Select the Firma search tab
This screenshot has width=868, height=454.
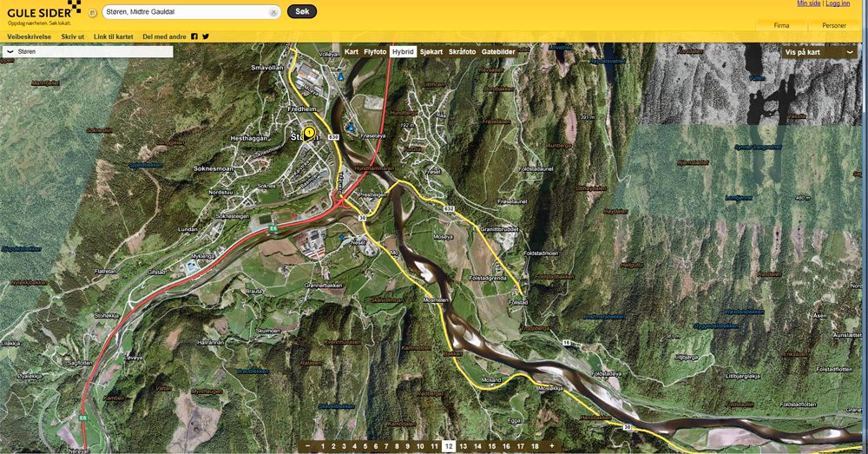coord(781,26)
